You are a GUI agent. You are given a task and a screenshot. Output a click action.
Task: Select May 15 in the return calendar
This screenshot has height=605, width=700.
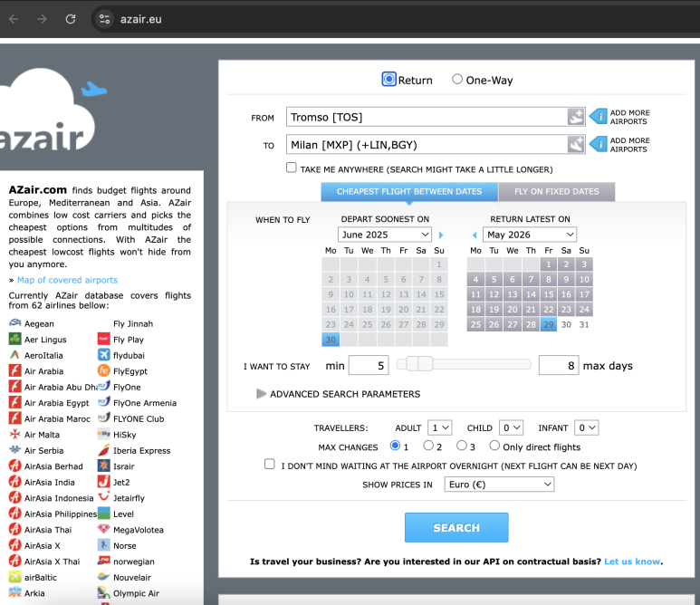548,294
